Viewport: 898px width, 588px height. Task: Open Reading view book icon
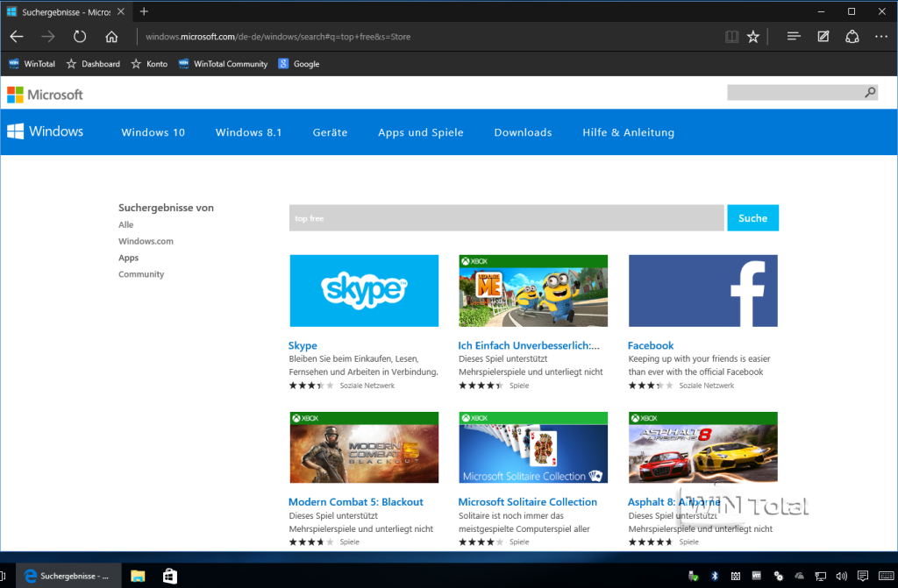point(731,37)
